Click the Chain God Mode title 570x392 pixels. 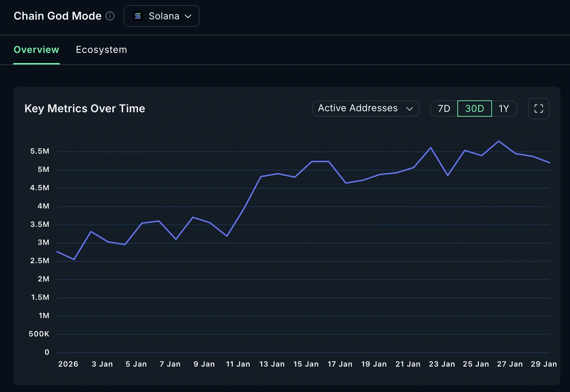pos(57,16)
